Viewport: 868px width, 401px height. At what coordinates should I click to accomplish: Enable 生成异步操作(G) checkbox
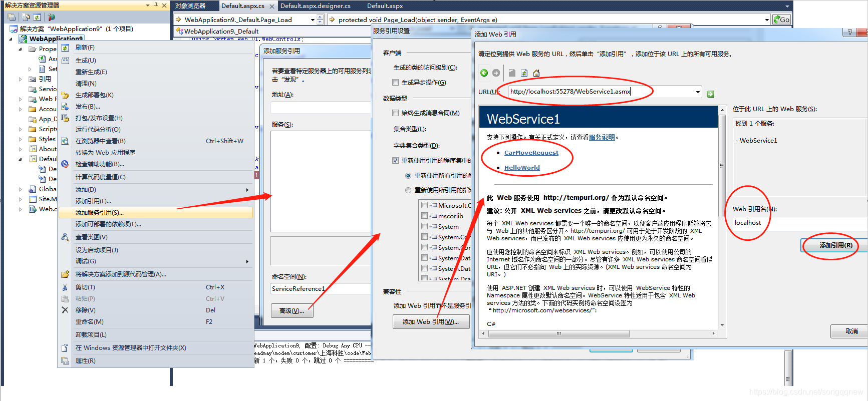(396, 83)
